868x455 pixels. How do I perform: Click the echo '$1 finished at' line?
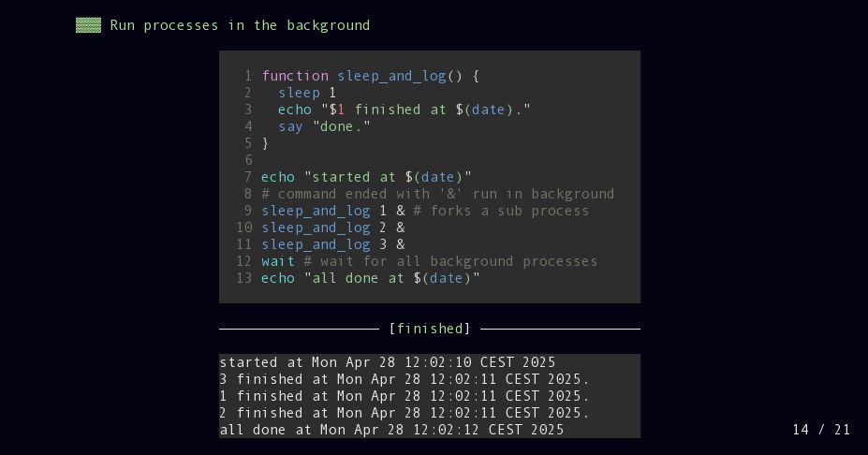click(405, 110)
